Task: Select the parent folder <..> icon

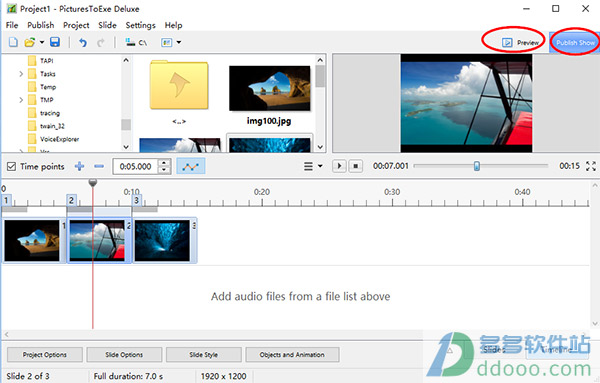Action: tap(179, 85)
